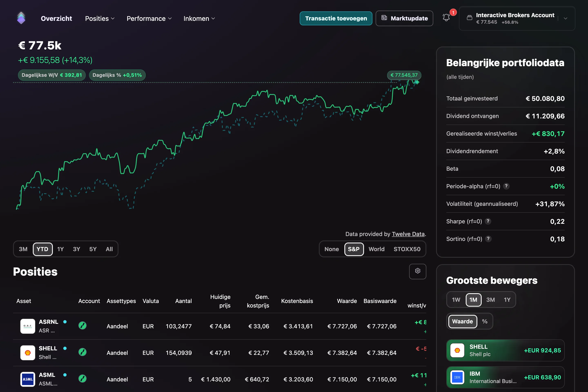Select 1W in Grootste bewegers
588x392 pixels.
pos(456,300)
